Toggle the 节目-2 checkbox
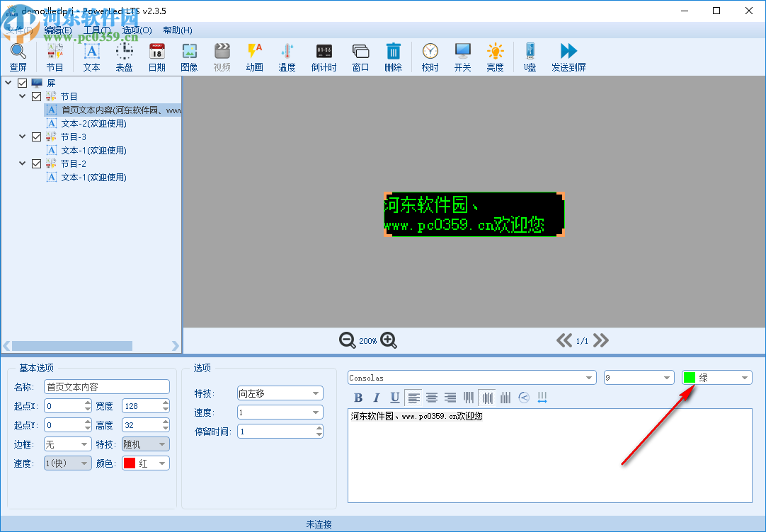Screen dimensions: 766x532 37,163
